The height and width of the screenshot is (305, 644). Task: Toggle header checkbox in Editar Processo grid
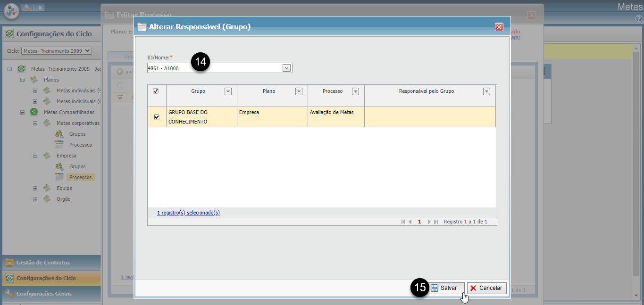click(120, 85)
